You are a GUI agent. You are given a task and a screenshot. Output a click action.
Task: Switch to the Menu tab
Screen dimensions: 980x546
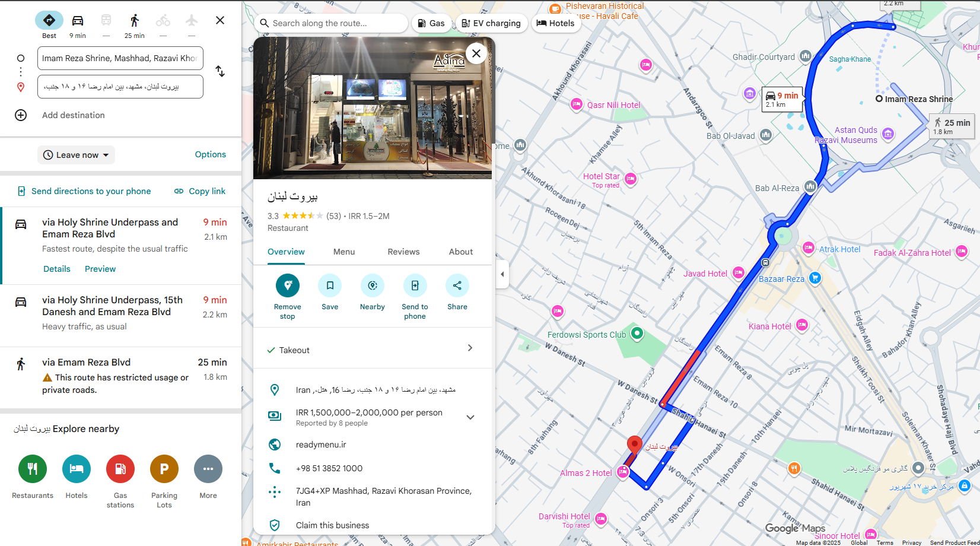[344, 252]
